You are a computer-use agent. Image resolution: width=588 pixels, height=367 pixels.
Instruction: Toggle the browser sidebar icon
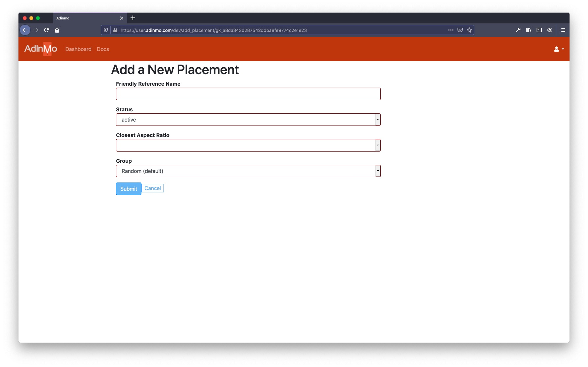click(539, 30)
